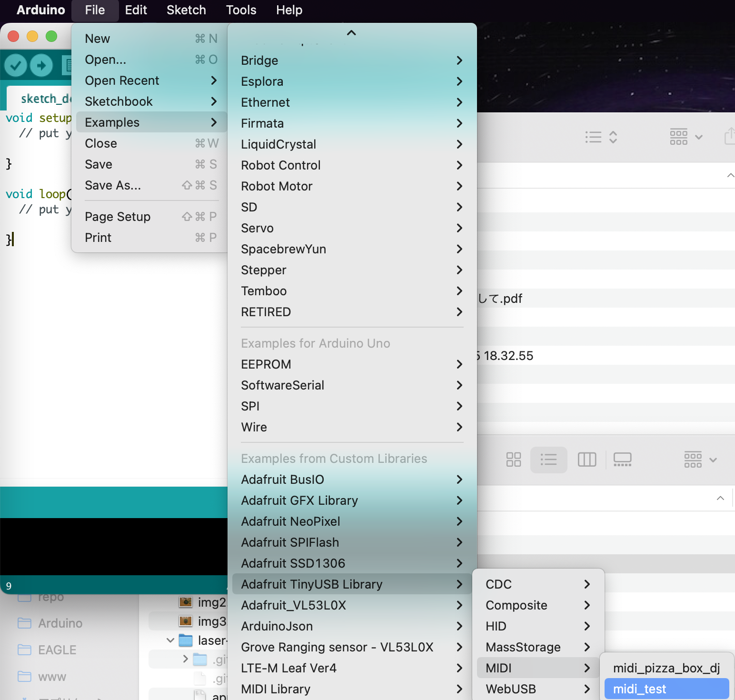Open the Help menu
Image resolution: width=735 pixels, height=700 pixels.
point(289,10)
